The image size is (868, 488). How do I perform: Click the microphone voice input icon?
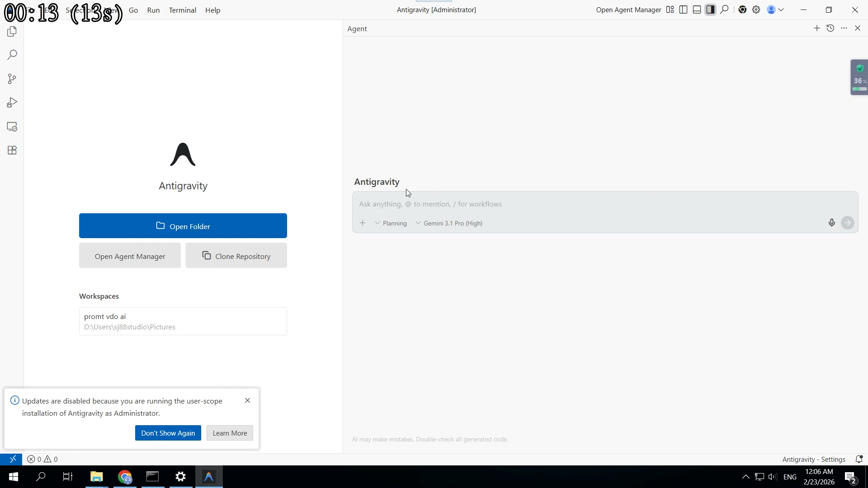pos(831,223)
